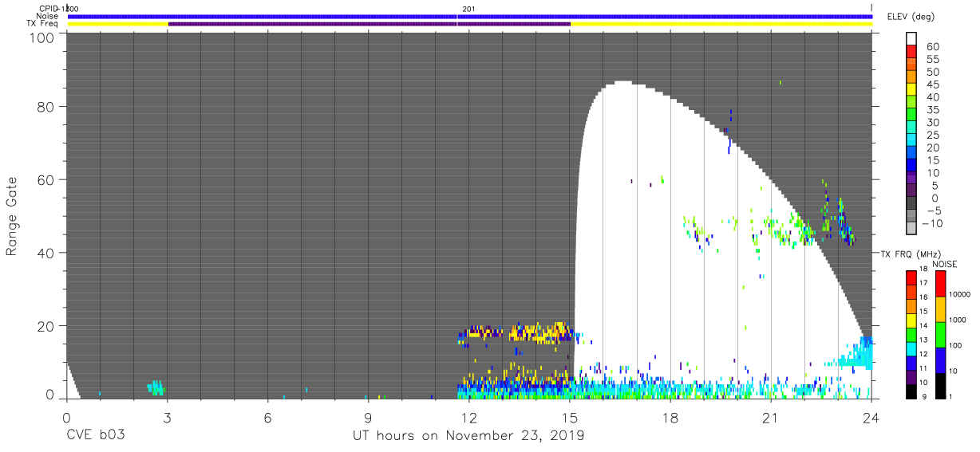Click the '35' label on ELEV scale
This screenshot has width=980, height=452.
932,110
